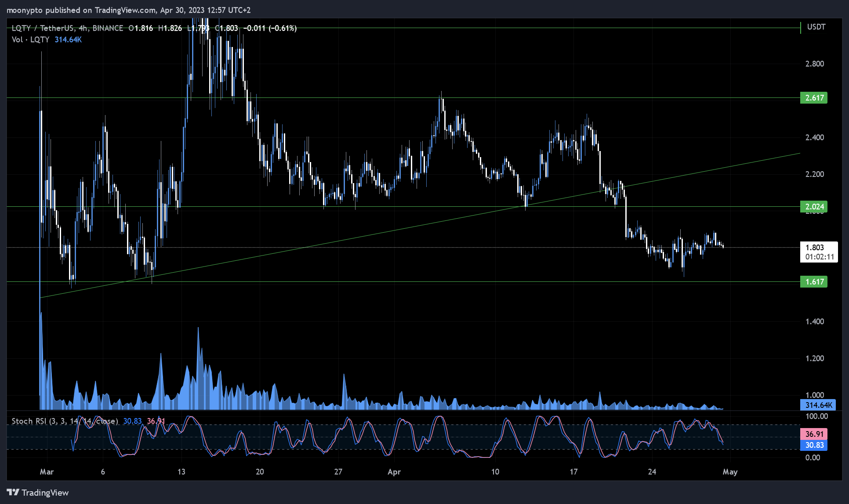The image size is (849, 504).
Task: Click the green 2.024 price level label
Action: point(814,207)
